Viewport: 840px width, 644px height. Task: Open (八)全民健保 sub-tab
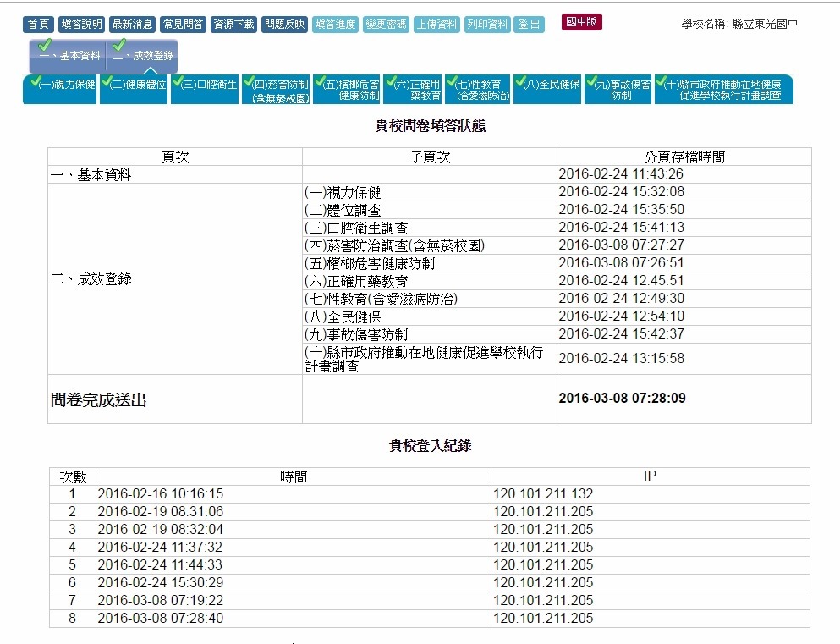point(547,89)
